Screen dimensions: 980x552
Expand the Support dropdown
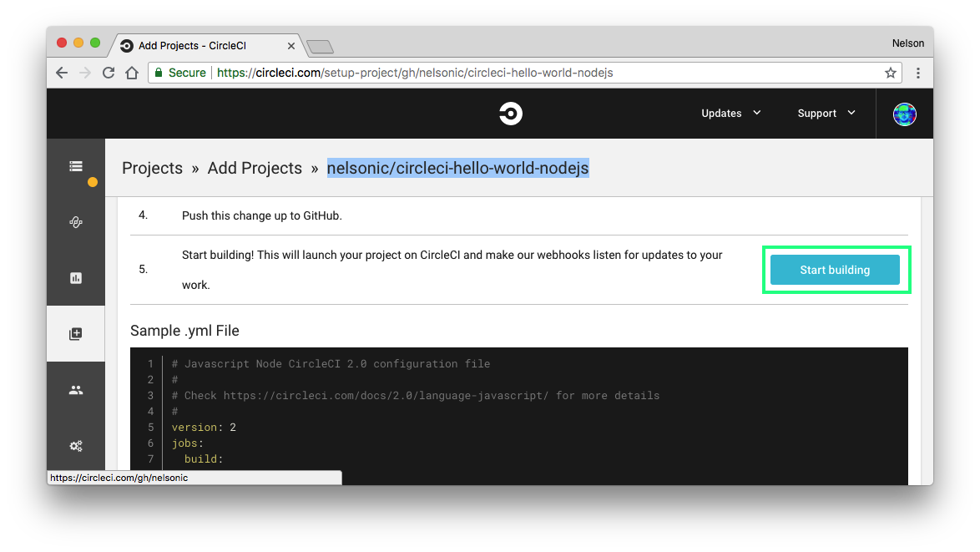[826, 114]
